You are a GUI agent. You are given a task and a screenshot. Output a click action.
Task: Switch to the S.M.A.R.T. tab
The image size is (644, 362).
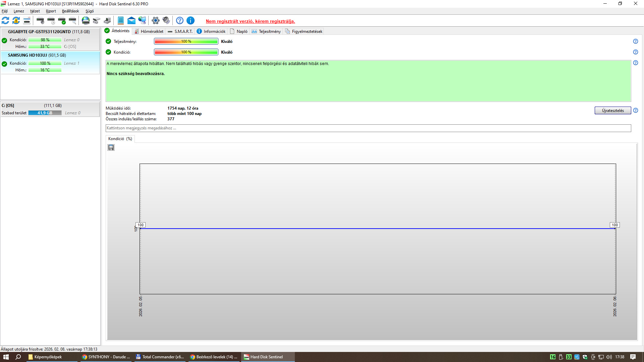[180, 32]
